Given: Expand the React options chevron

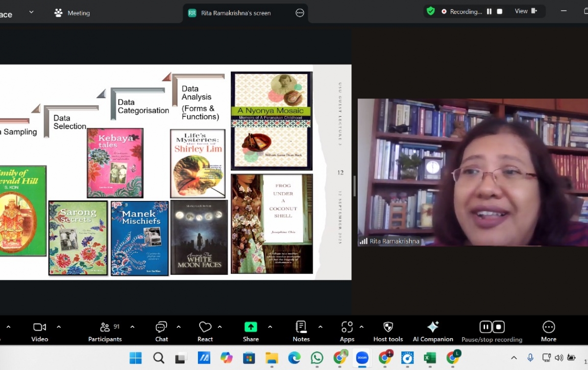Looking at the screenshot, I should 220,327.
